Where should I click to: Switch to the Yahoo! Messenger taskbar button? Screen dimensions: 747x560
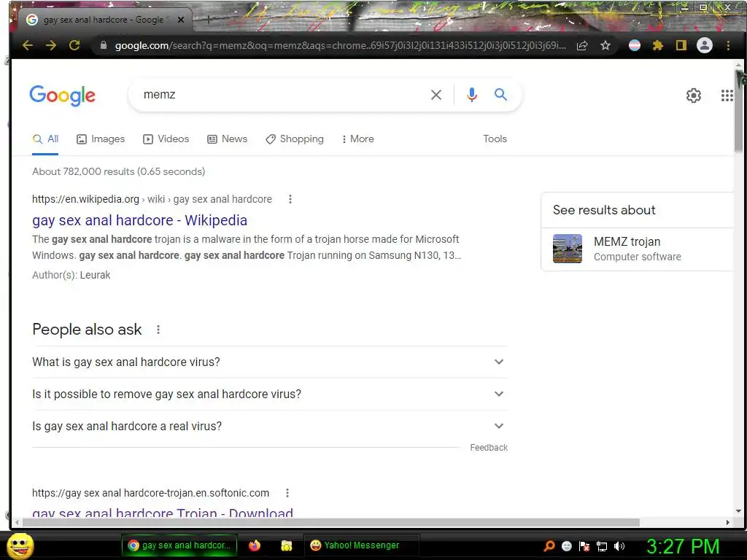point(361,545)
